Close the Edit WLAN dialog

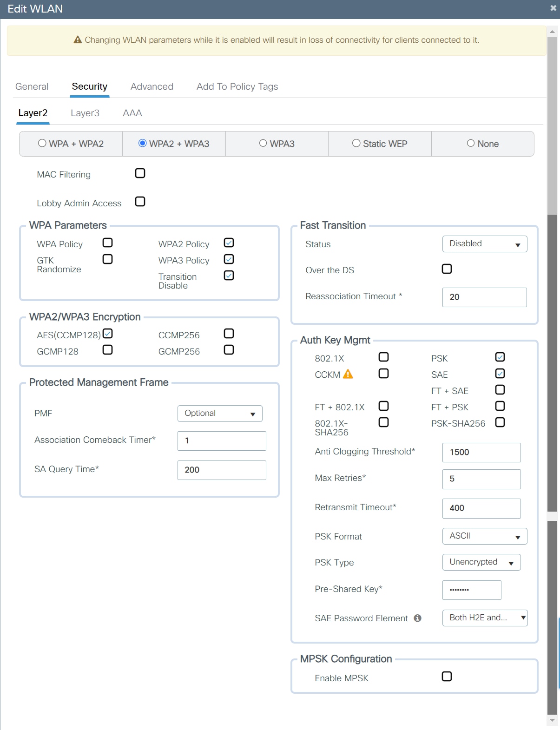[x=553, y=8]
